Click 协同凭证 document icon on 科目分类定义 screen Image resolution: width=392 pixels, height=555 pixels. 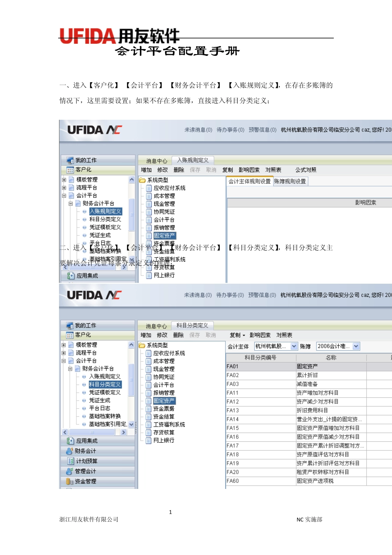point(149,377)
